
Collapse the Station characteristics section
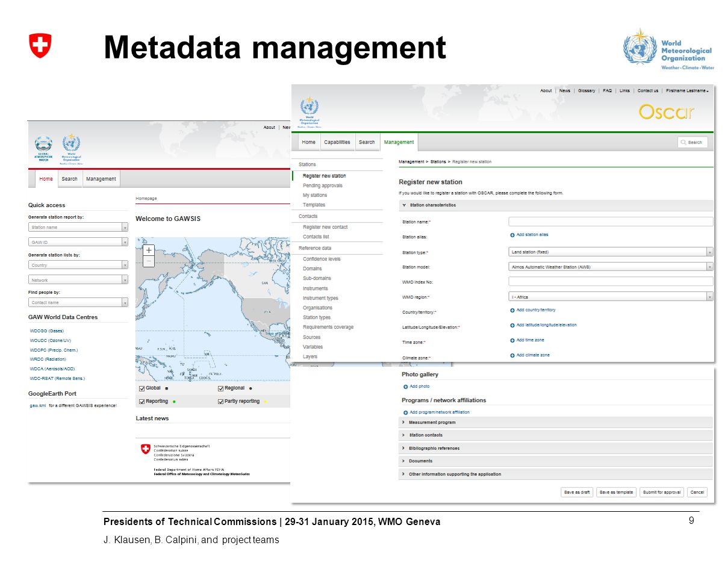[x=556, y=205]
